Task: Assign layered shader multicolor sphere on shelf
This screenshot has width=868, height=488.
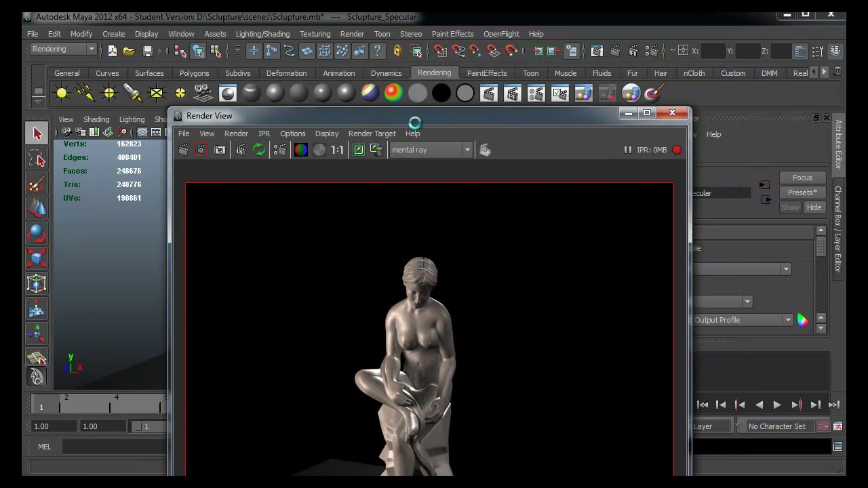Action: pos(370,93)
